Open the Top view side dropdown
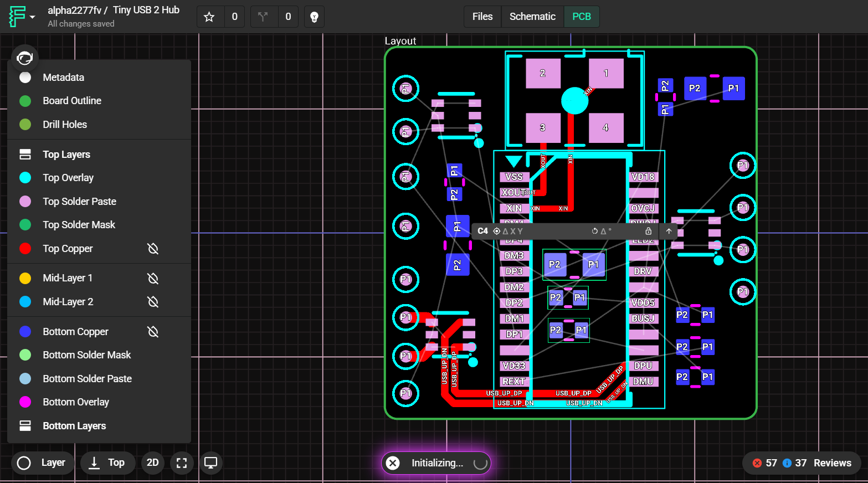Viewport: 868px width, 483px height. point(107,463)
